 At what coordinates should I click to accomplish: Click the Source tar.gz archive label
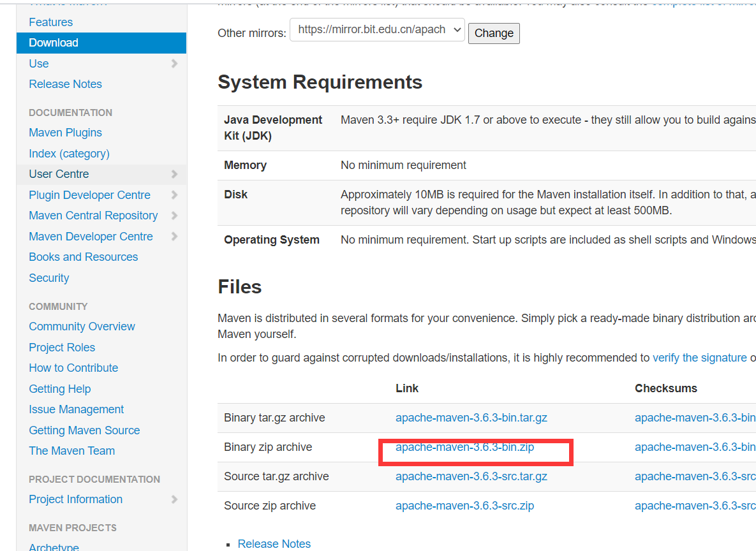tap(276, 476)
